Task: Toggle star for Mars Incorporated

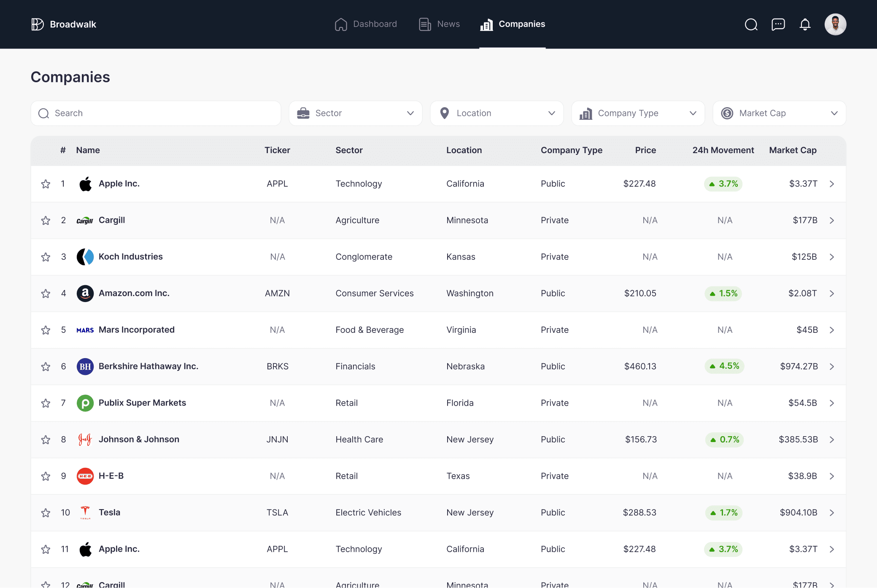Action: point(46,330)
